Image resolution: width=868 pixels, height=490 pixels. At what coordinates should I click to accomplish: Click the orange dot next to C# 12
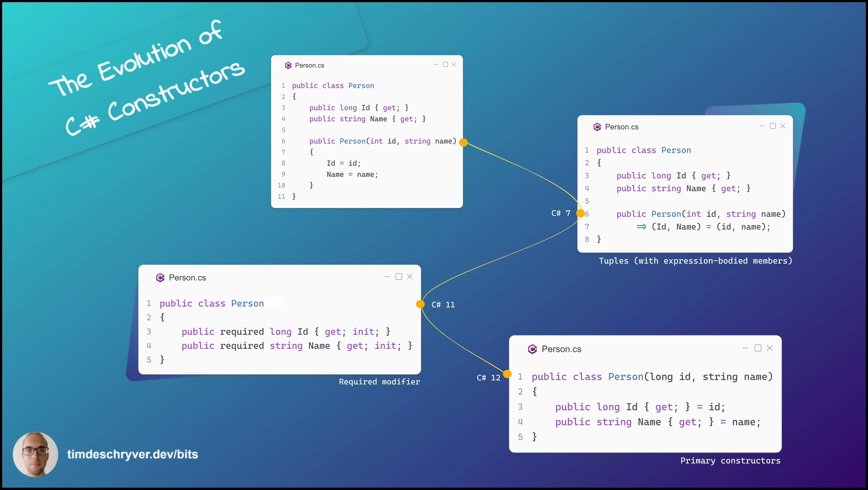click(507, 374)
